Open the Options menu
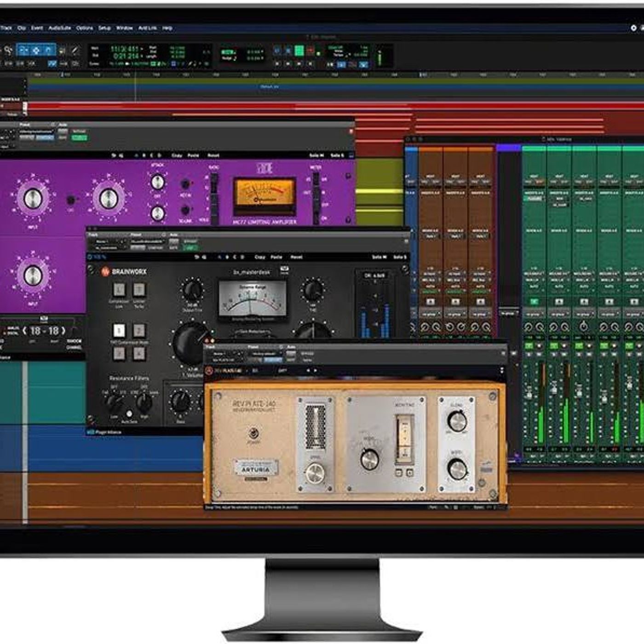The image size is (644, 644). (x=85, y=28)
